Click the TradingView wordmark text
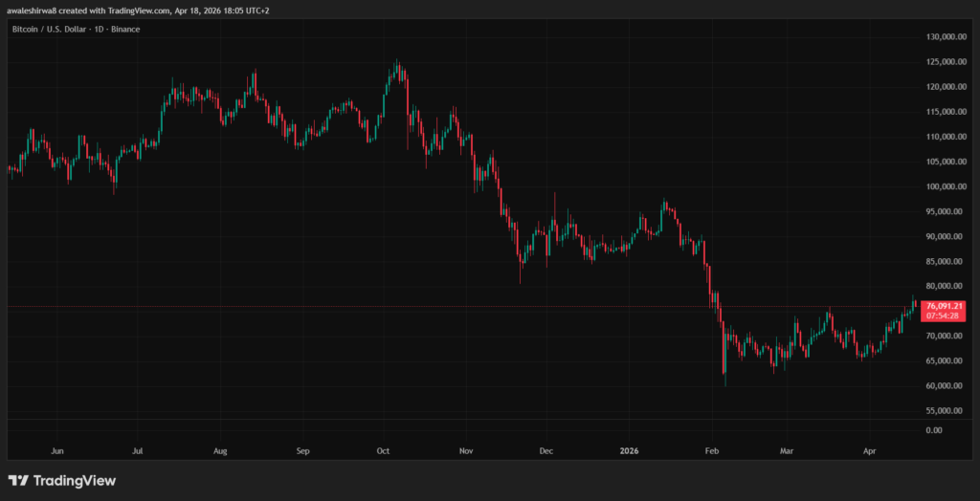 pyautogui.click(x=74, y=480)
